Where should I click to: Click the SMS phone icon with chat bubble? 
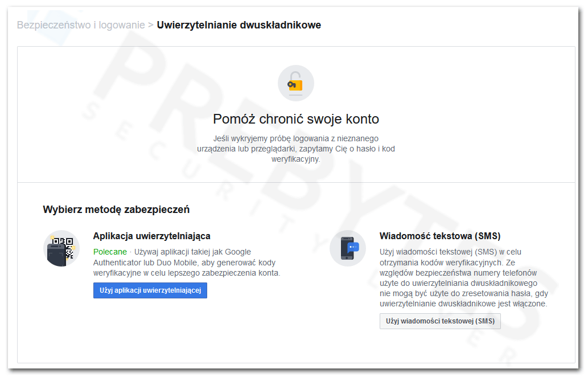347,248
